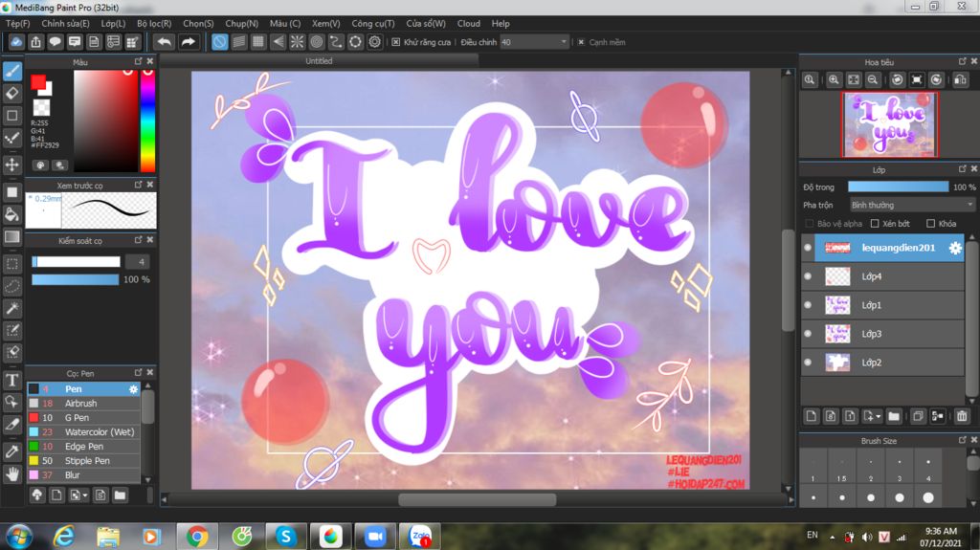This screenshot has width=980, height=550.
Task: Click the Redo arrow in the toolbar
Action: [x=188, y=42]
